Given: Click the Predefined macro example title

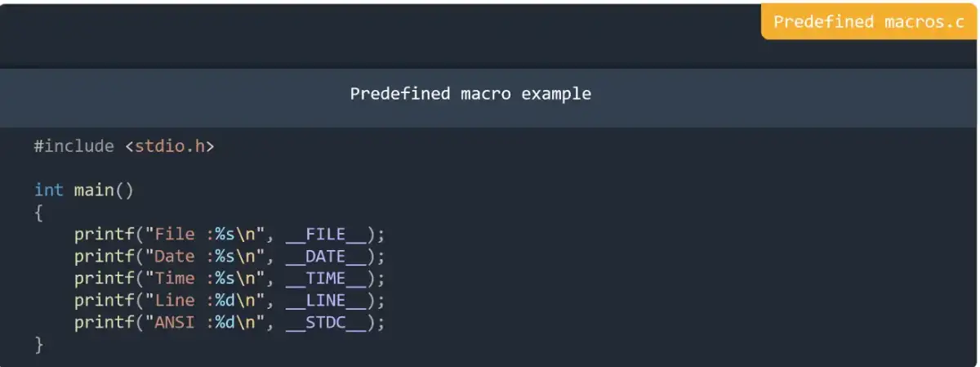Looking at the screenshot, I should coord(470,93).
